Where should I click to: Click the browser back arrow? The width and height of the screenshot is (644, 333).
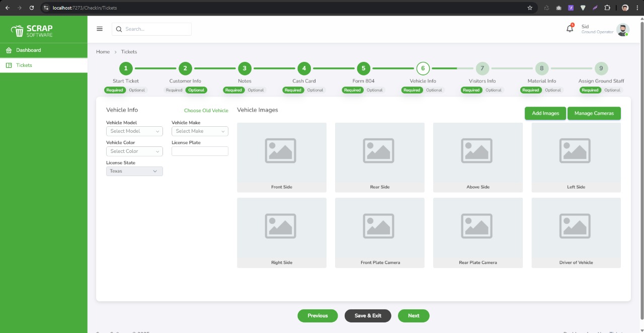tap(7, 8)
